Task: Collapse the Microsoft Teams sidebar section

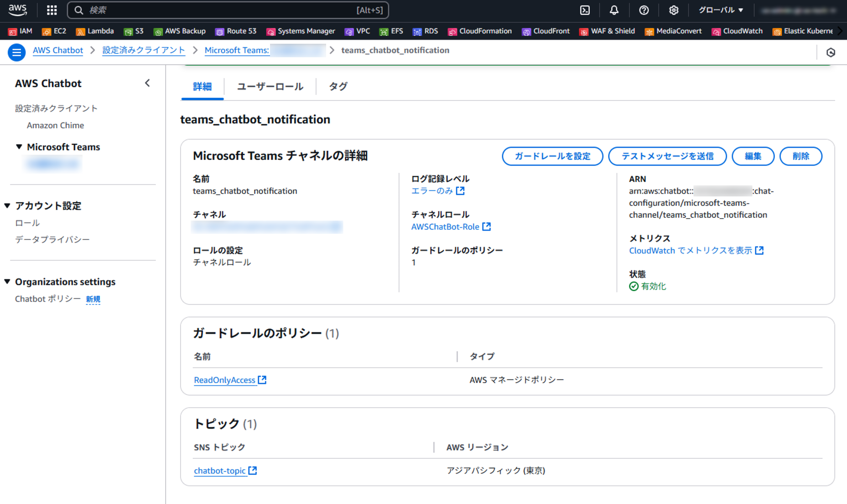Action: 19,147
